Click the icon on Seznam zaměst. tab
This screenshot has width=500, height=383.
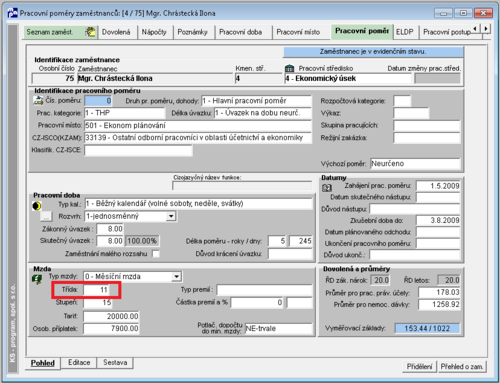pyautogui.click(x=90, y=32)
